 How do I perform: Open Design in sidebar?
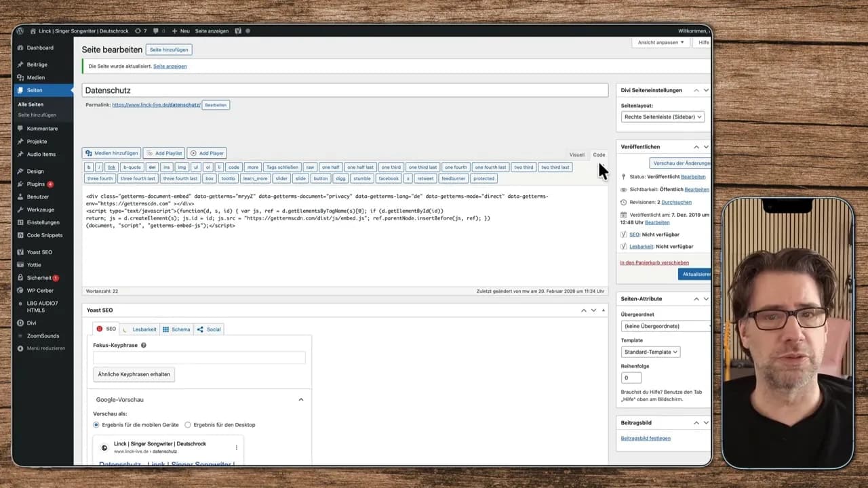[35, 171]
